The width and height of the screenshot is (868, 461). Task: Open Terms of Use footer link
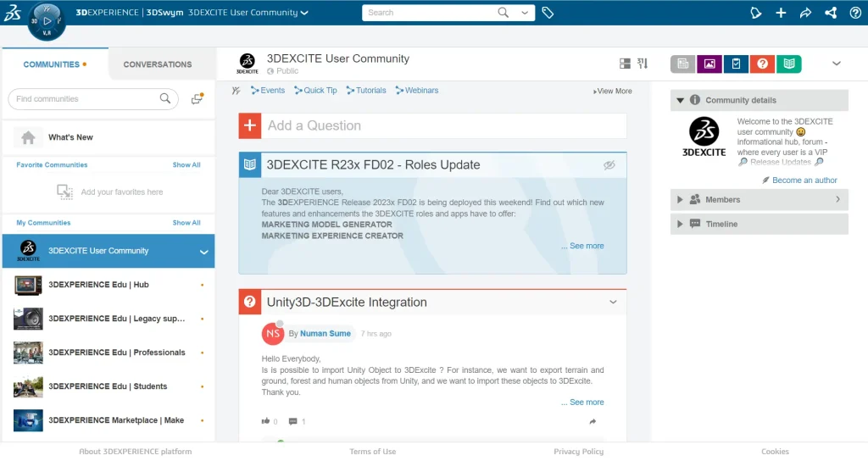click(373, 452)
